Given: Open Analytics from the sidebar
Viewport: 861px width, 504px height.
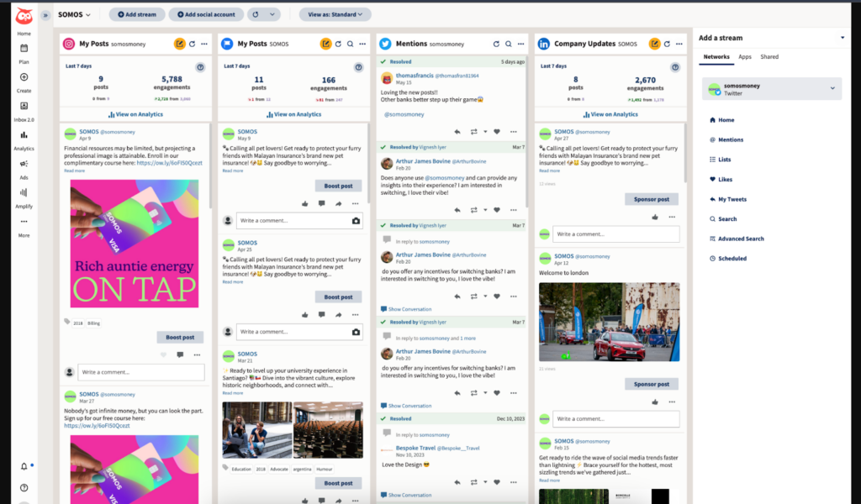Looking at the screenshot, I should (24, 140).
